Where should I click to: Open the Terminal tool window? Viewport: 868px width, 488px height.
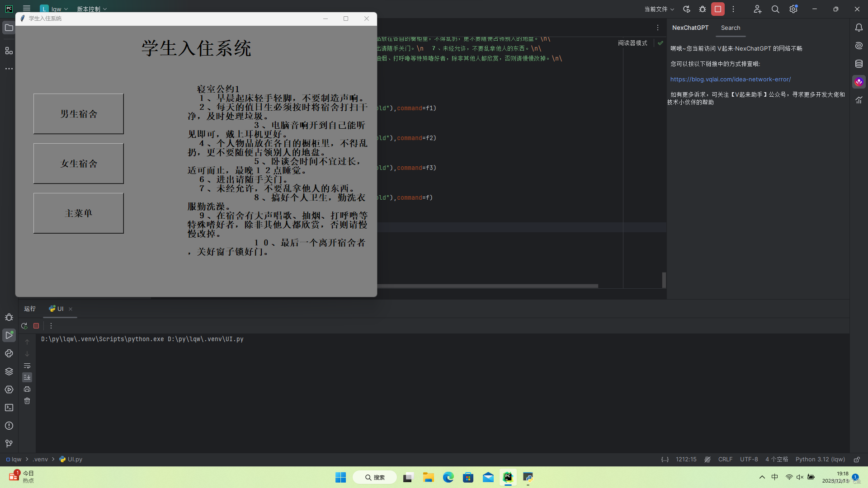click(x=9, y=408)
